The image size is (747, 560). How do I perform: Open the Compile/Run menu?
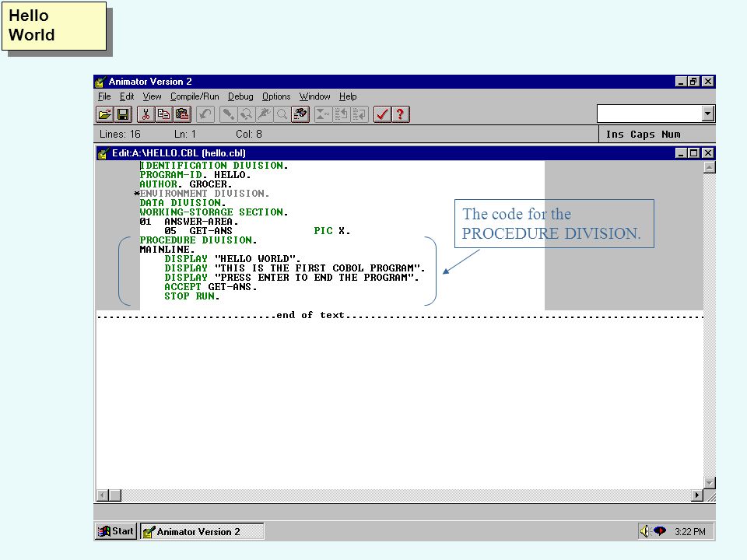pyautogui.click(x=195, y=96)
